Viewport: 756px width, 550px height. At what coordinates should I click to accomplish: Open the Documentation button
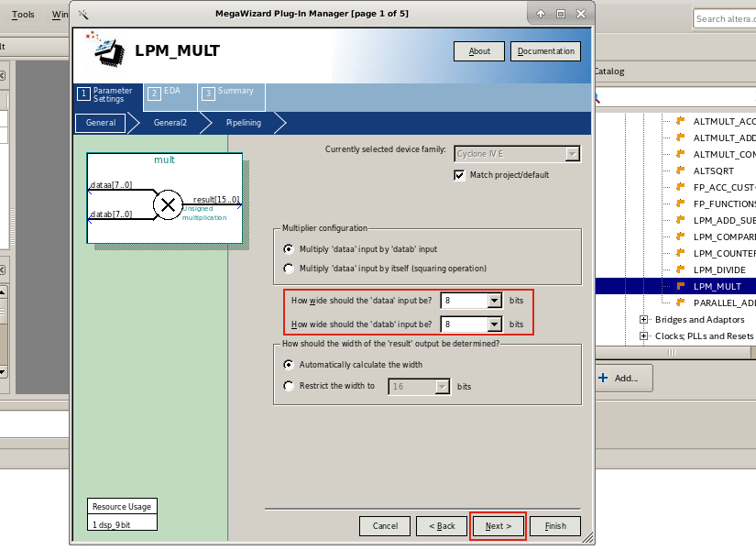tap(546, 51)
